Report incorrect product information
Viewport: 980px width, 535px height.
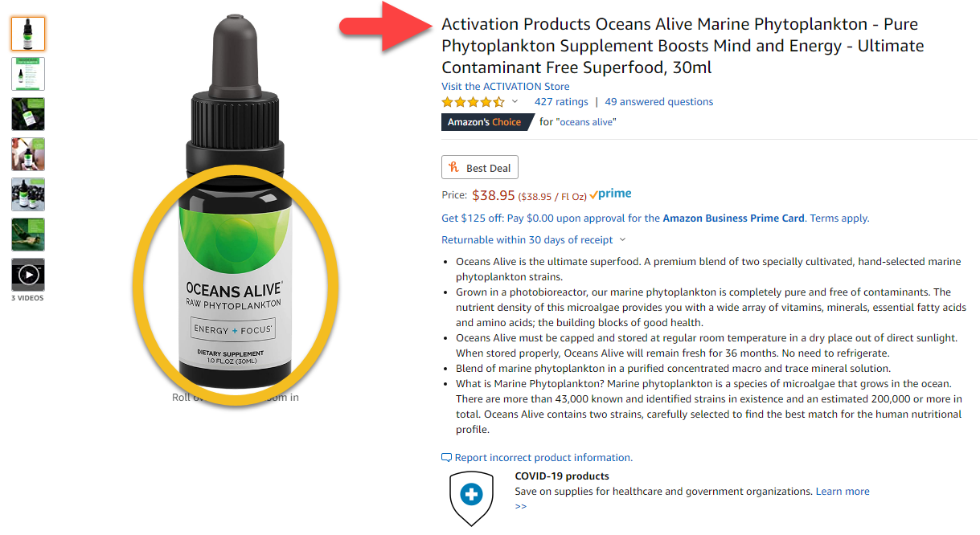point(537,457)
